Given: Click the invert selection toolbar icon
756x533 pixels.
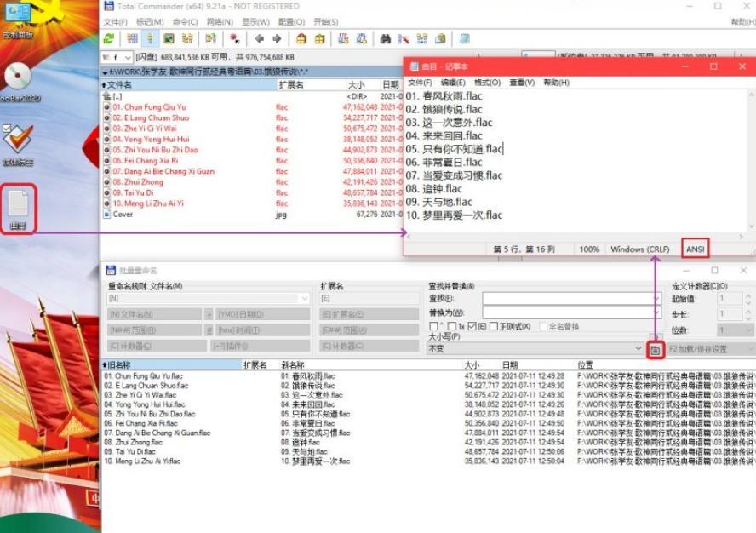Looking at the screenshot, I should pyautogui.click(x=210, y=39).
